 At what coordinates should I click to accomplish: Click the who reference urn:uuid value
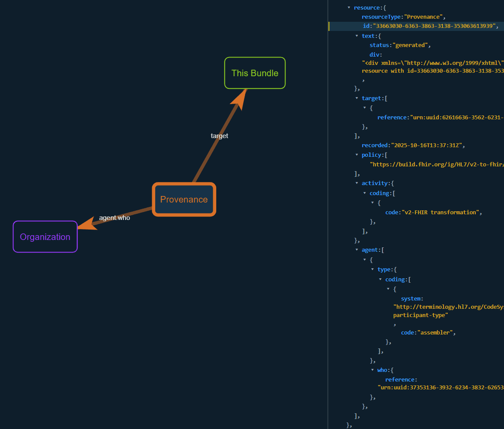(441, 387)
